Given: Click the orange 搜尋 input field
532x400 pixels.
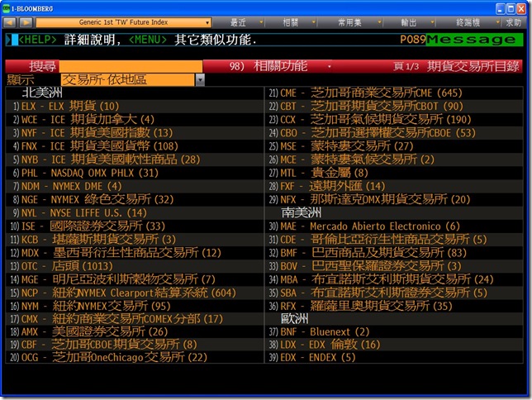Looking at the screenshot, I should tap(131, 66).
